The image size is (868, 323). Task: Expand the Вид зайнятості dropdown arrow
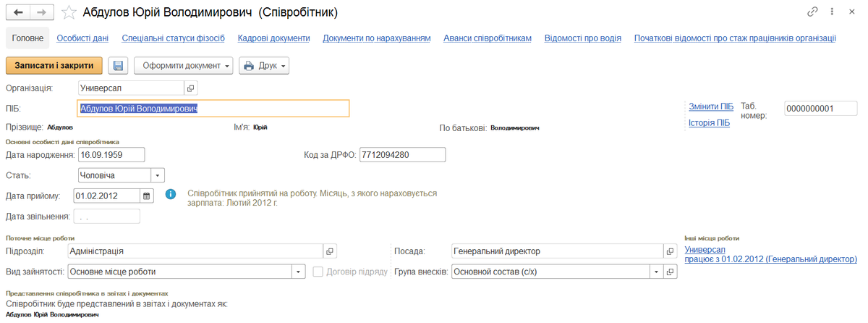299,272
